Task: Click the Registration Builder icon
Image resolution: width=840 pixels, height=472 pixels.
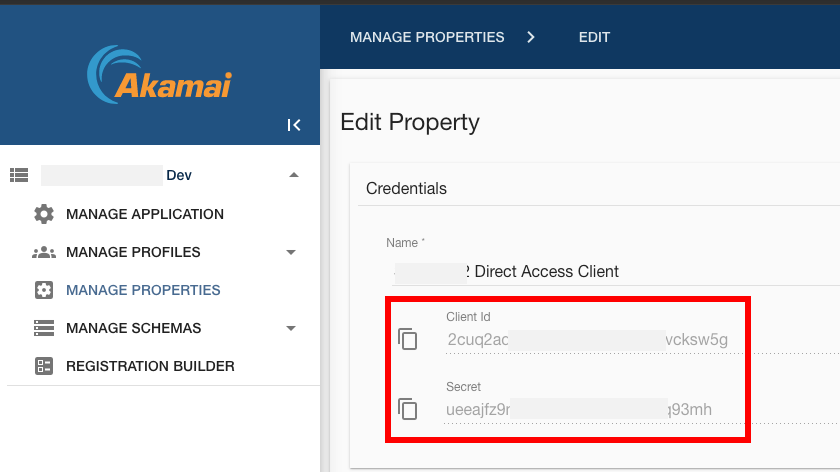Action: point(44,366)
